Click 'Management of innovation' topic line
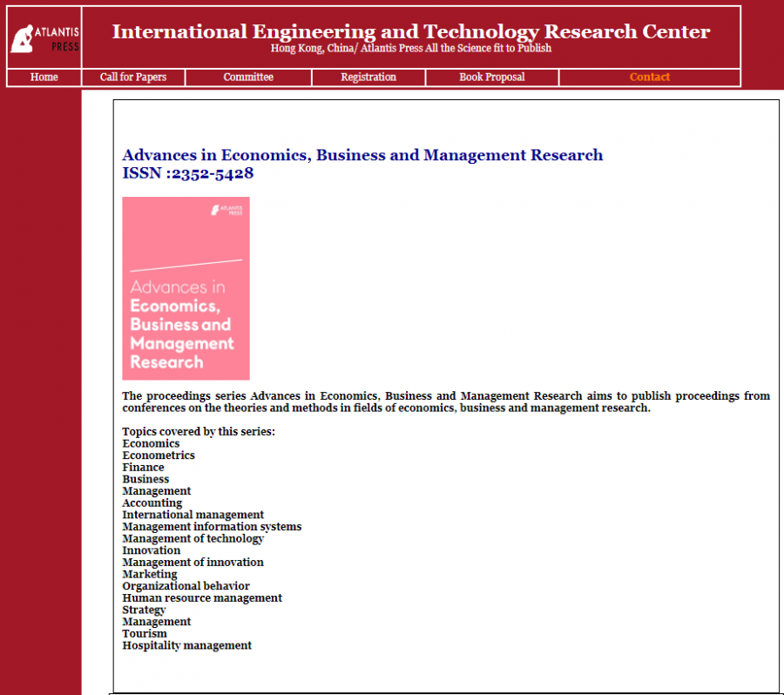 pyautogui.click(x=193, y=563)
